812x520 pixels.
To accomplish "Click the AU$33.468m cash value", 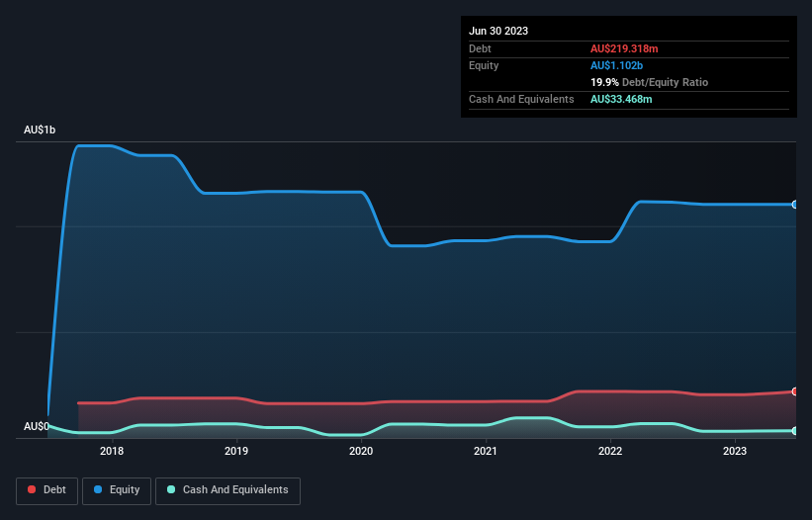I will coord(621,99).
